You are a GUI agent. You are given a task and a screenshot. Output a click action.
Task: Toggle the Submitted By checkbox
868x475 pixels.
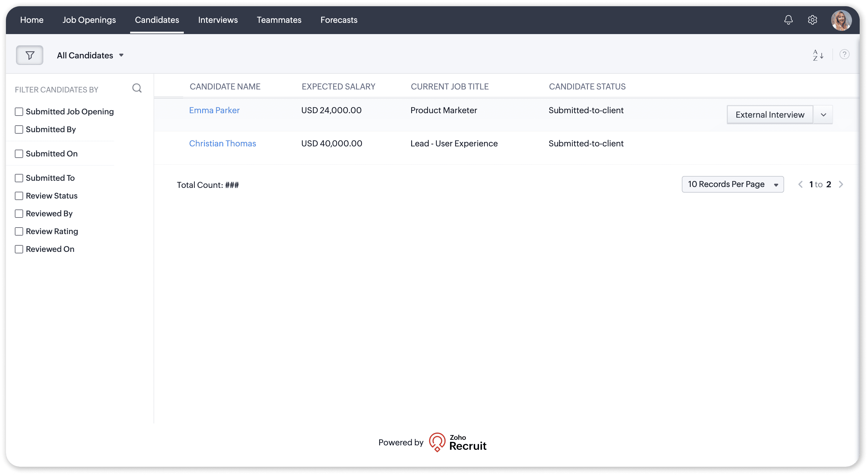click(x=19, y=129)
